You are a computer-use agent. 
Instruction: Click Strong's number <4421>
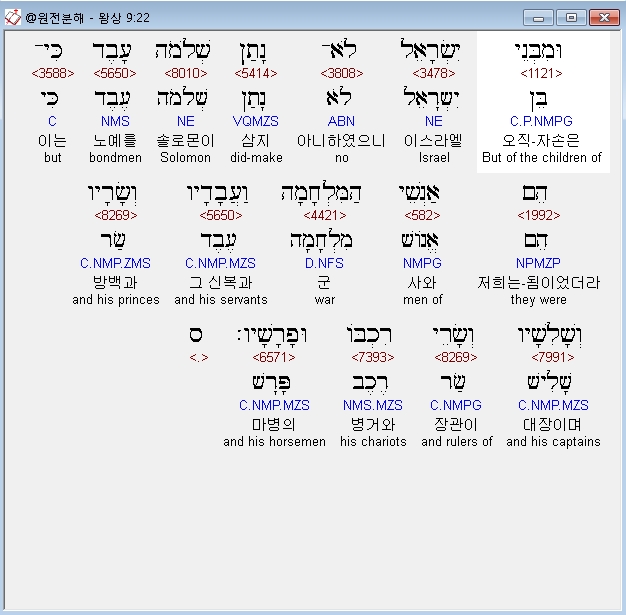pyautogui.click(x=325, y=216)
